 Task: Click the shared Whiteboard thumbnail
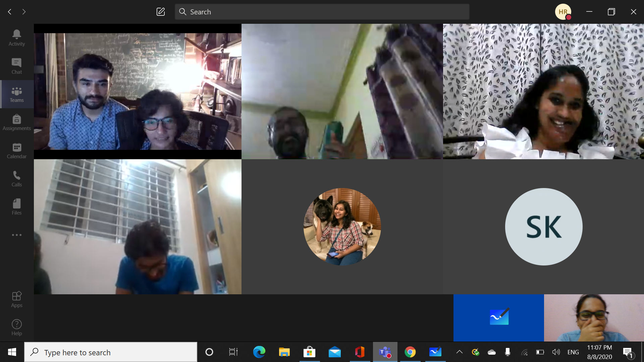(498, 318)
